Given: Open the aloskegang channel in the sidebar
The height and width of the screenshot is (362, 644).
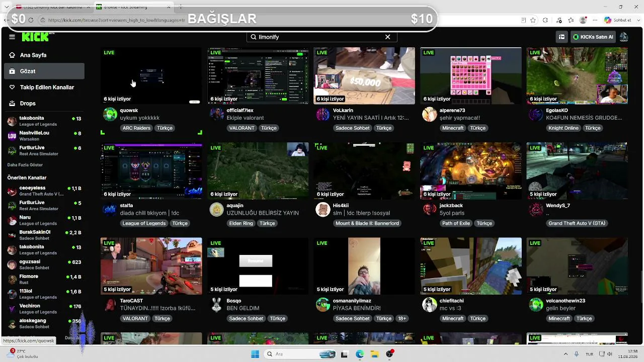Looking at the screenshot, I should point(44,323).
